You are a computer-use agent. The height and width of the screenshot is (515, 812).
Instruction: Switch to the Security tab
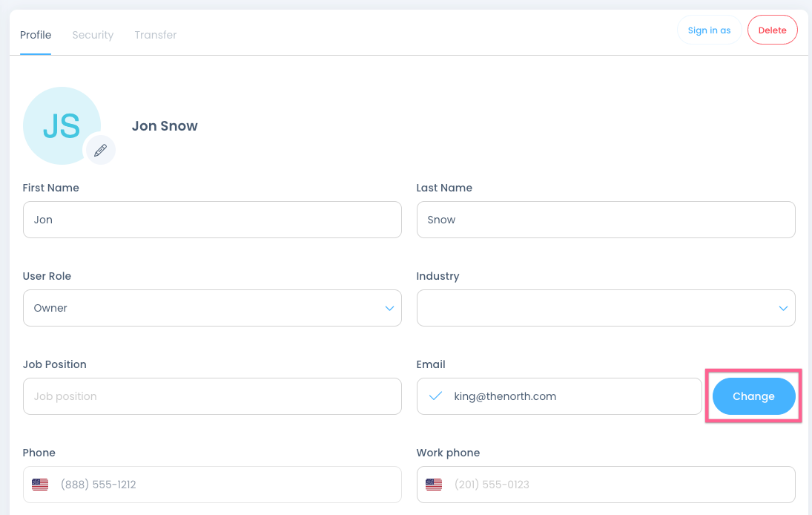(93, 35)
